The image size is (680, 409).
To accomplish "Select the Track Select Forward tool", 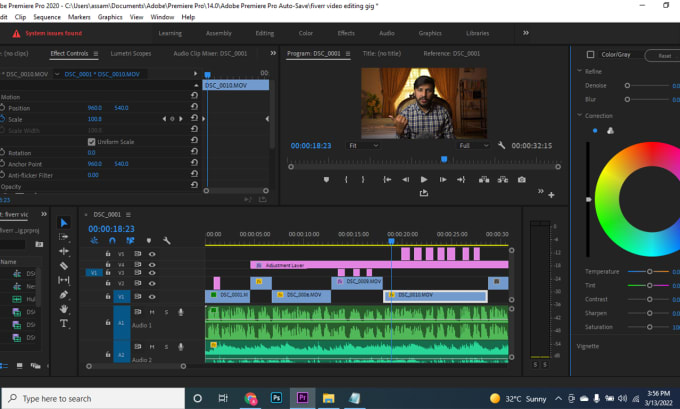I will [x=64, y=237].
